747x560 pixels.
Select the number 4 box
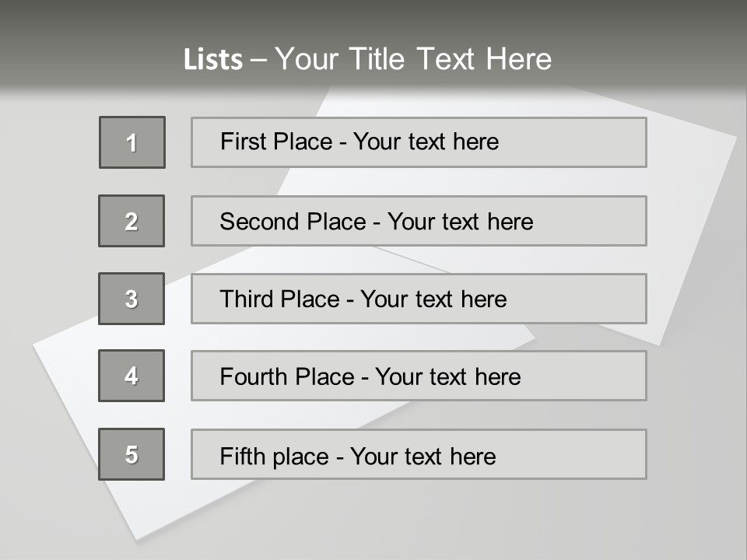tap(132, 376)
